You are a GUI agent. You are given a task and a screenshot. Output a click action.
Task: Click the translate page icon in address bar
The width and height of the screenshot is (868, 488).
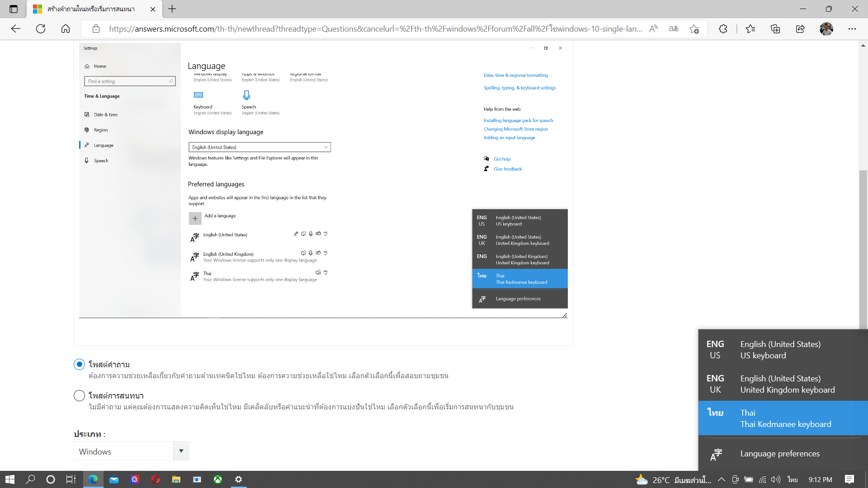(674, 29)
